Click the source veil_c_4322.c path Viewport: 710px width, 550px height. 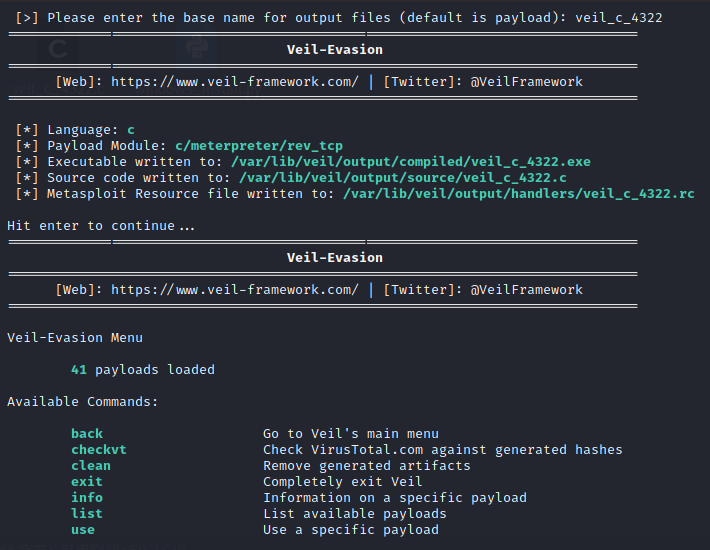[x=403, y=177]
